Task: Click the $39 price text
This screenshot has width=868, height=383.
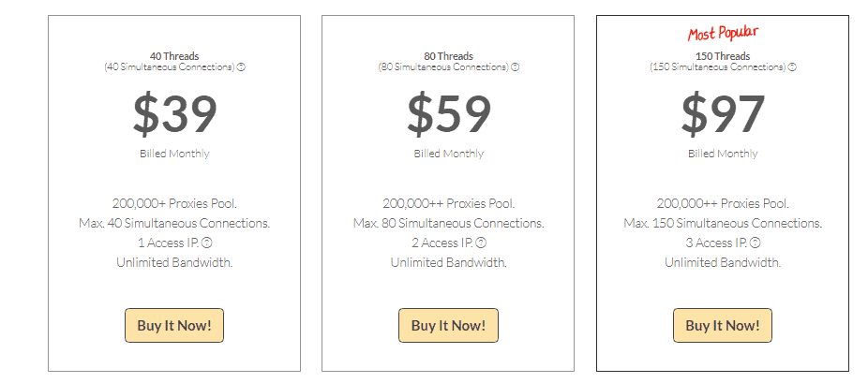Action: coord(174,115)
